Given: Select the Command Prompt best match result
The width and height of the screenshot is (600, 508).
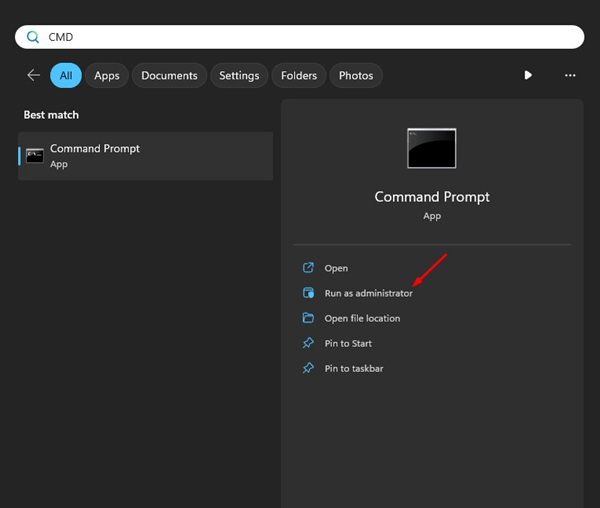Looking at the screenshot, I should (146, 156).
